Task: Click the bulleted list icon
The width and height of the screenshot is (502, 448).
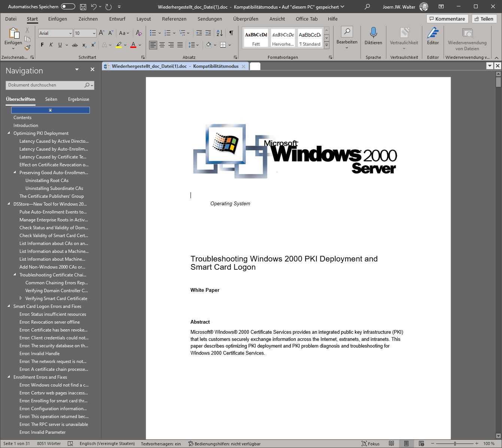Action: 153,33
